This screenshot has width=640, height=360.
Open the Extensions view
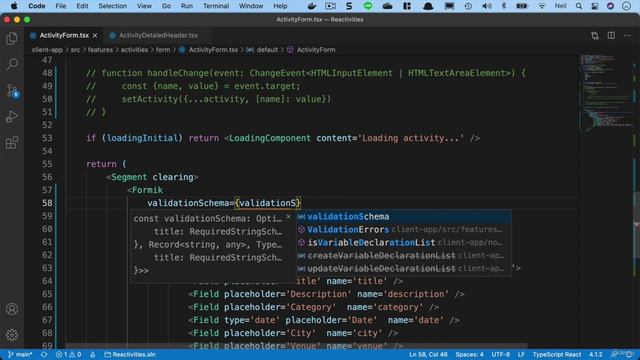click(x=12, y=143)
